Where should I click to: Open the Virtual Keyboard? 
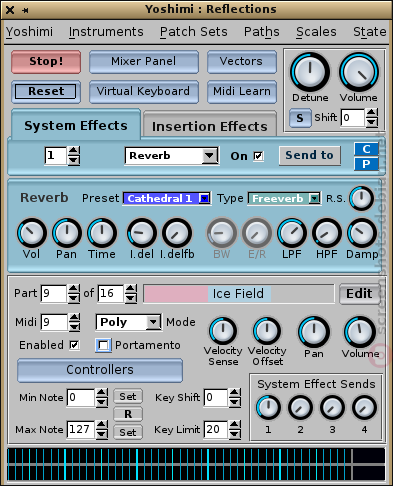click(144, 91)
